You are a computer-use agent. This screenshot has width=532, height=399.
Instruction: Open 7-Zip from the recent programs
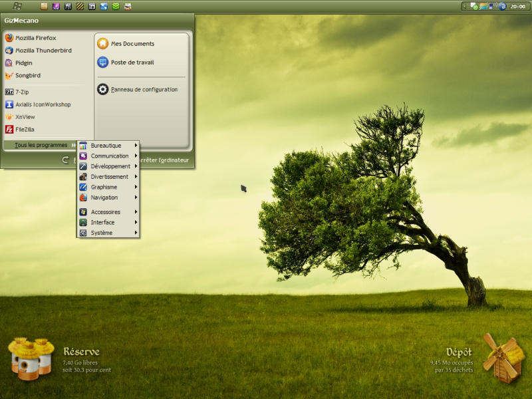[x=17, y=92]
